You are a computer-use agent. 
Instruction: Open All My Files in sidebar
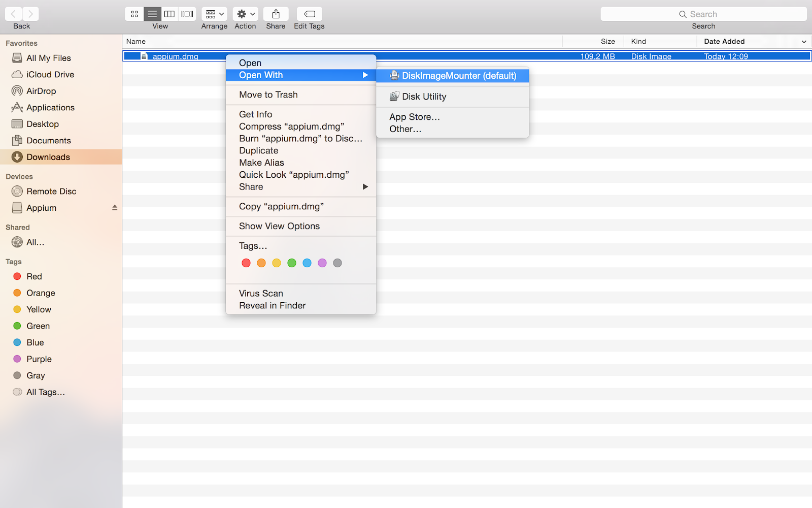[61, 58]
